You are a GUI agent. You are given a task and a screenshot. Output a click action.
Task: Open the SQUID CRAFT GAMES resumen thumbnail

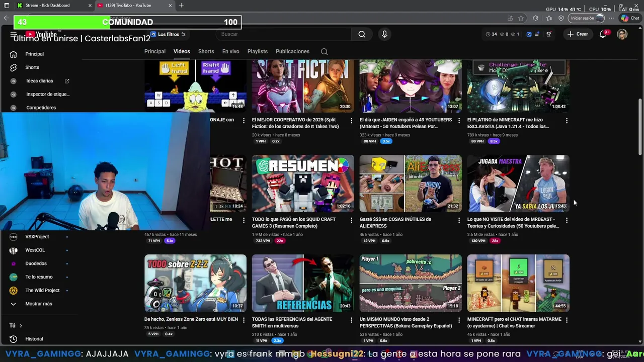click(303, 184)
